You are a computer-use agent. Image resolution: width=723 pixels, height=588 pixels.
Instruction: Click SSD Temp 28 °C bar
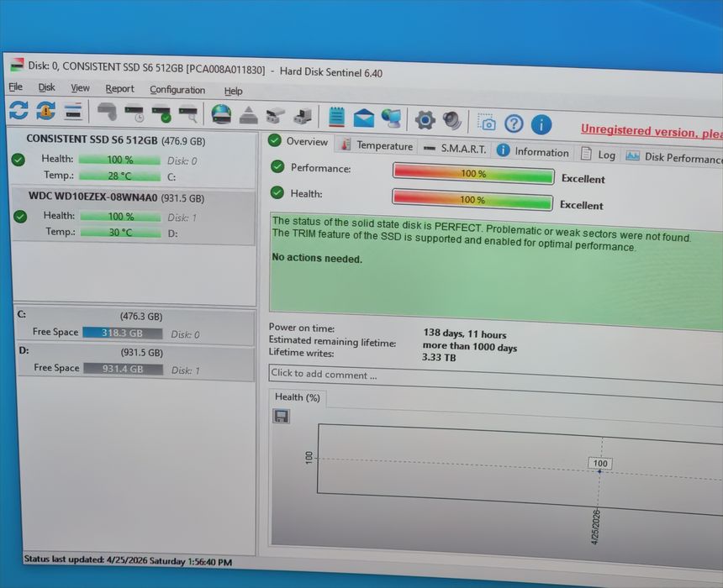(119, 176)
